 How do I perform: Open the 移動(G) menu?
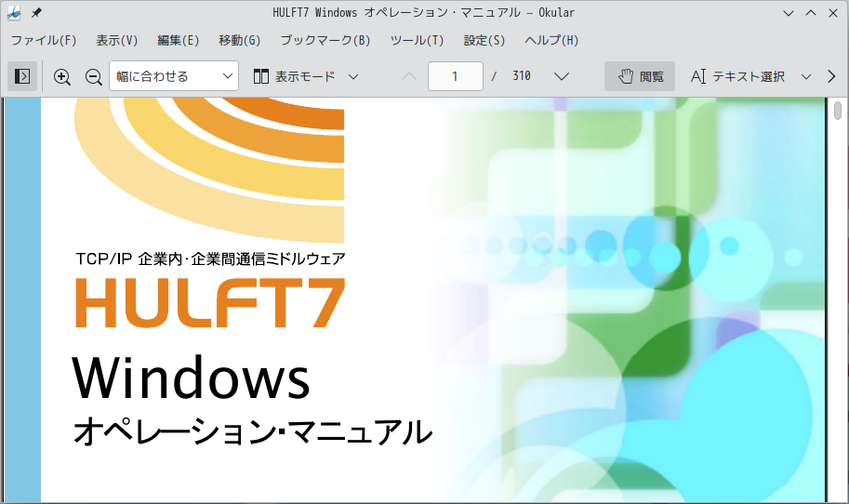point(239,41)
